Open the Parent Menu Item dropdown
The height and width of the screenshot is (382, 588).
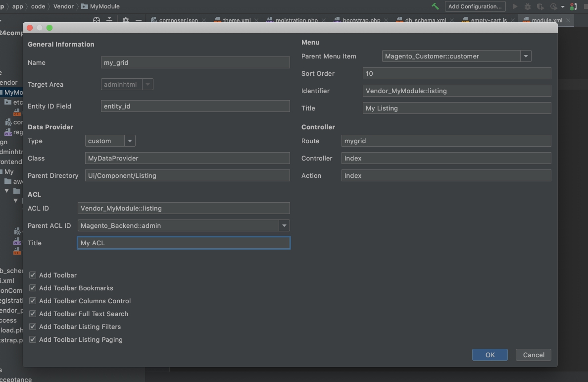pos(526,56)
